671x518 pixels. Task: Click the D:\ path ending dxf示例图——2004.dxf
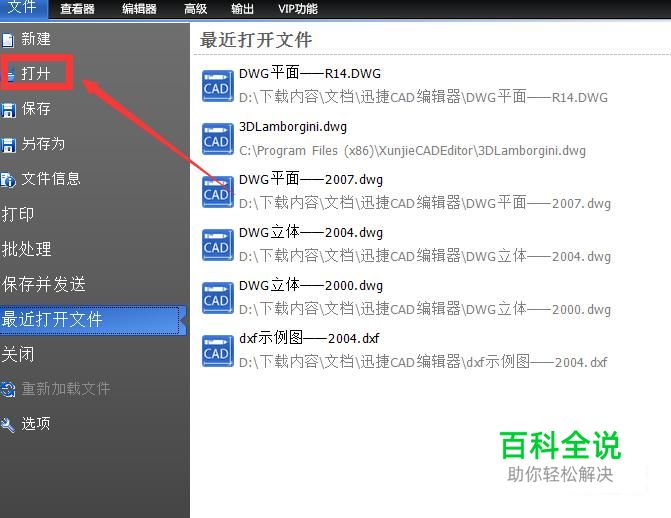[x=423, y=362]
